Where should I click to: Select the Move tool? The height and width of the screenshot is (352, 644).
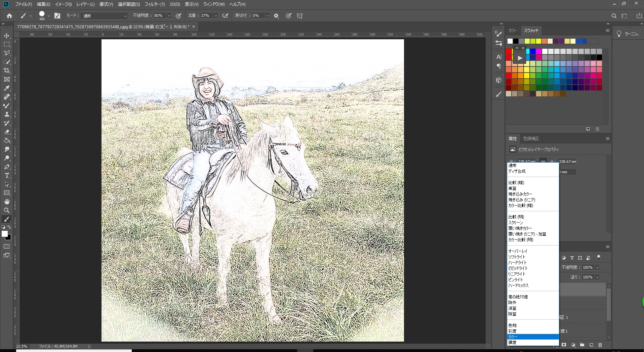(7, 36)
